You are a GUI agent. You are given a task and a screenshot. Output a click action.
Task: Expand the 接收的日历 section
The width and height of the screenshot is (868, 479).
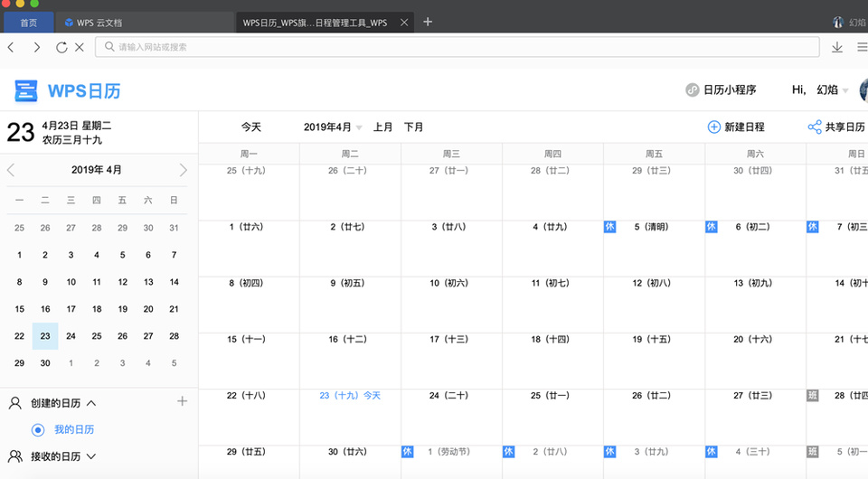pos(91,456)
